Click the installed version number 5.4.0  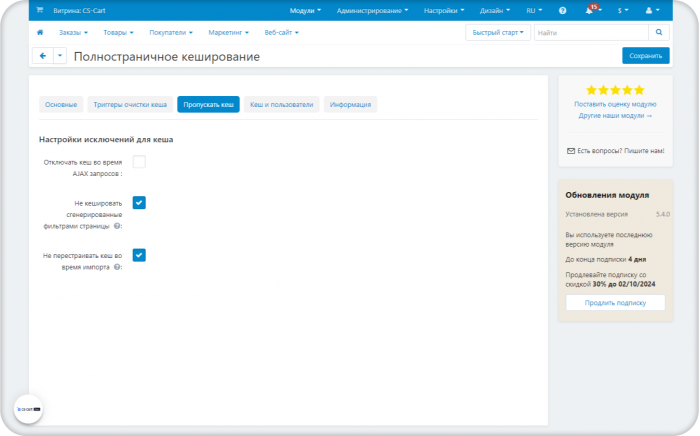[x=662, y=214]
